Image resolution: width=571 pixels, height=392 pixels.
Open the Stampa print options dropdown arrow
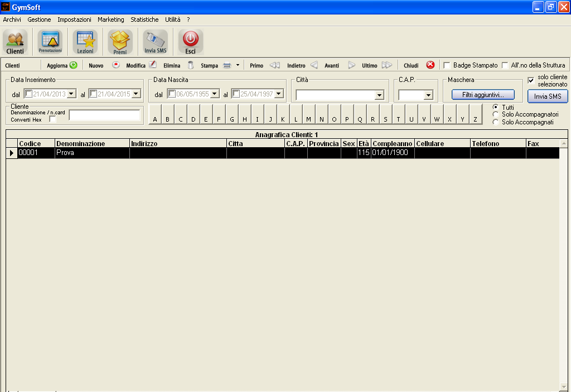pyautogui.click(x=238, y=65)
